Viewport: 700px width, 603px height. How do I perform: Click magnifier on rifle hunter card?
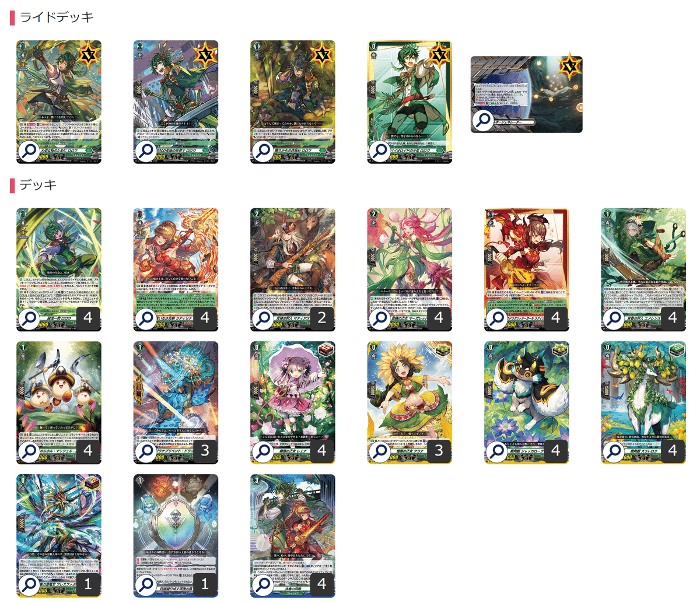(x=263, y=318)
